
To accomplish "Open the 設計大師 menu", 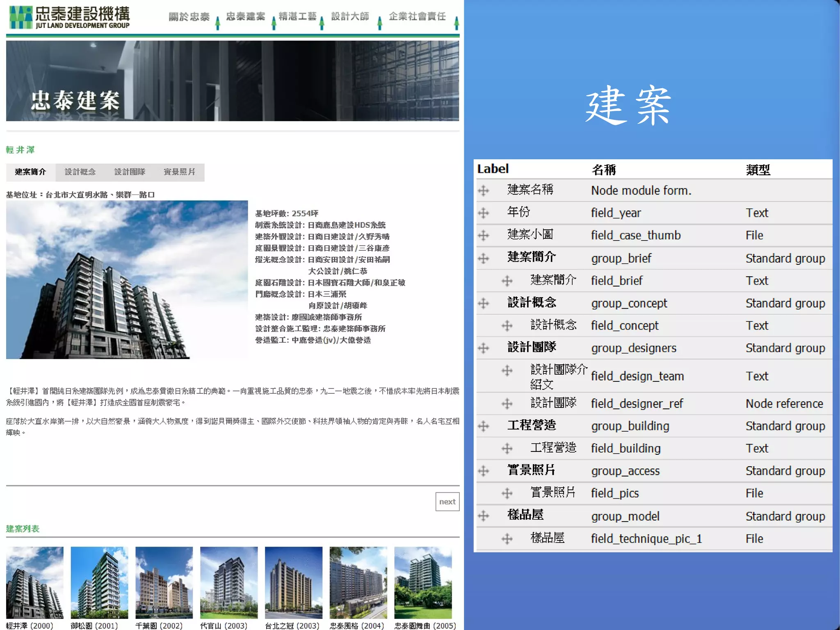I will tap(350, 16).
